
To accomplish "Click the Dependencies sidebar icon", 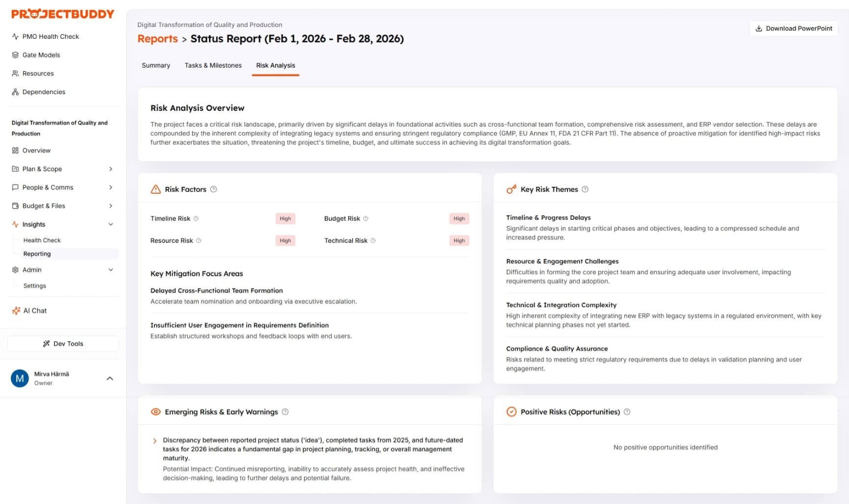I will pyautogui.click(x=15, y=92).
